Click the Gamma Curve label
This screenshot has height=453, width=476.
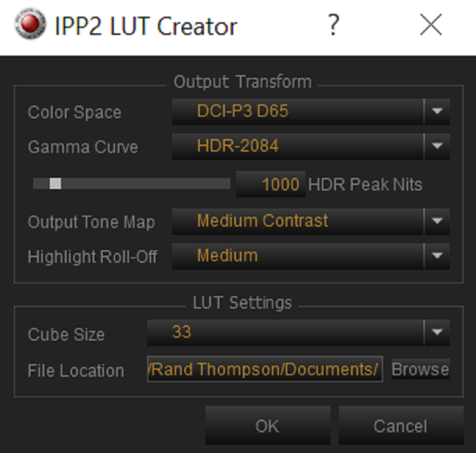[83, 147]
